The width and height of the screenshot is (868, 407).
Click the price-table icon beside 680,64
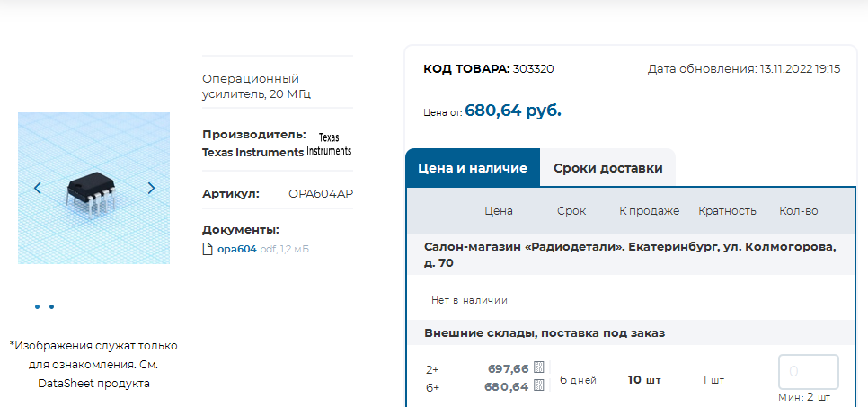point(538,385)
